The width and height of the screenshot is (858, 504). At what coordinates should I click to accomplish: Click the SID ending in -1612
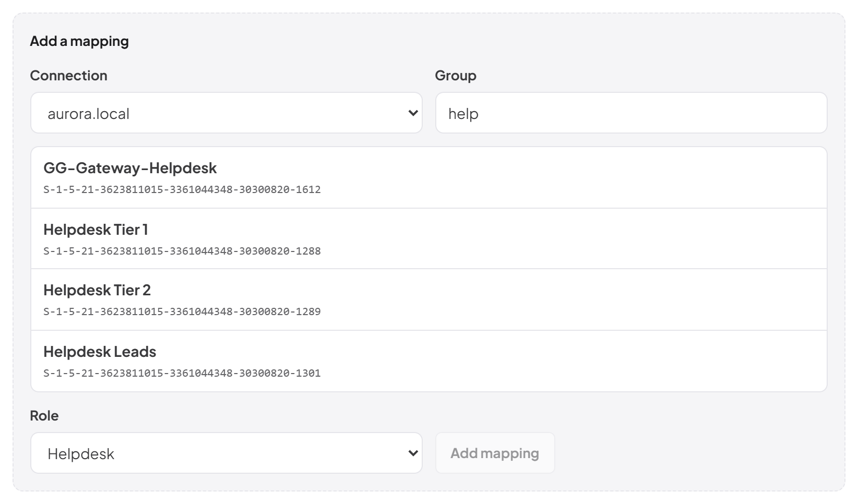coord(182,189)
